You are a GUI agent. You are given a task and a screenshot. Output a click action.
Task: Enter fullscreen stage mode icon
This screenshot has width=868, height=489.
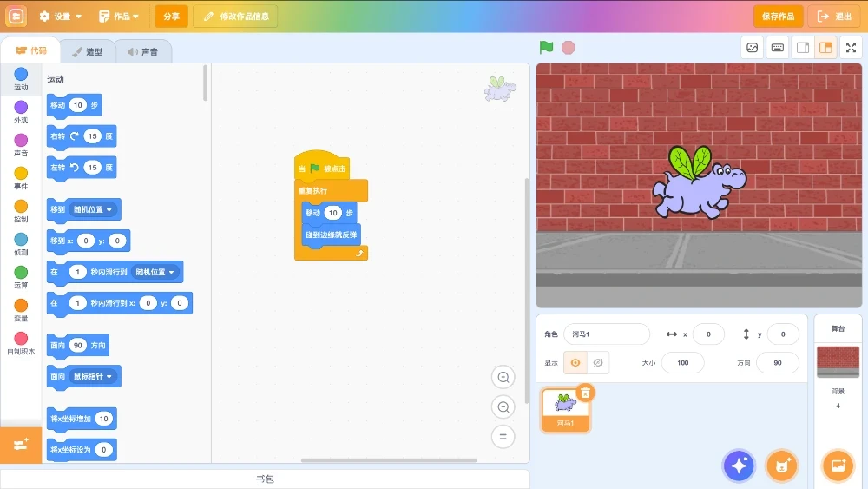[x=851, y=48]
